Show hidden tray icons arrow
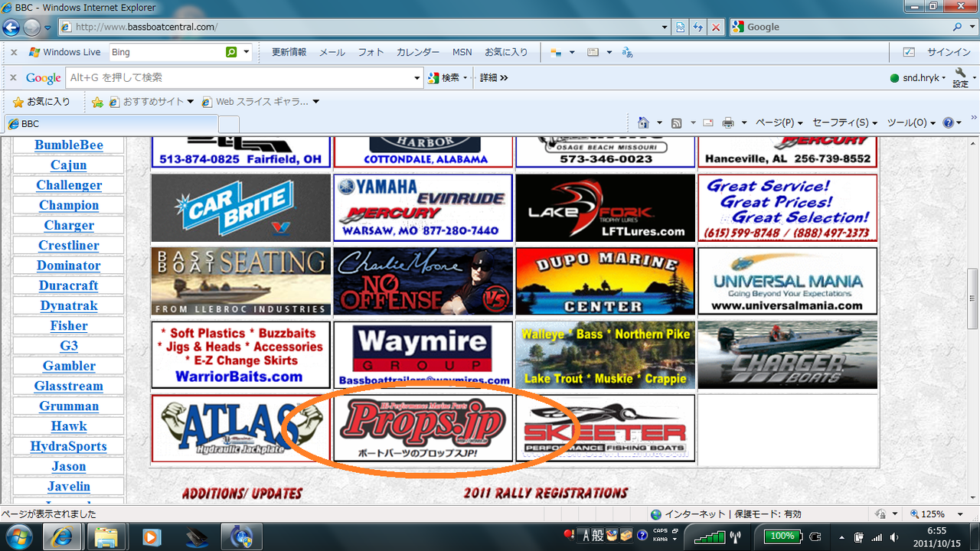980x551 pixels. (843, 536)
